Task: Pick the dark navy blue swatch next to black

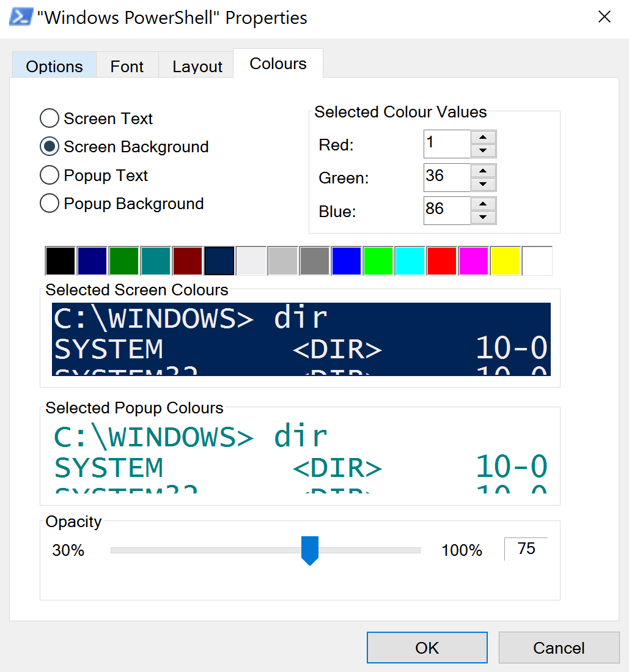Action: point(92,260)
